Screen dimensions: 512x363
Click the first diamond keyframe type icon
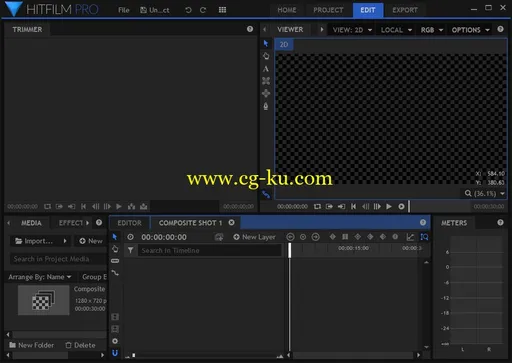(x=332, y=237)
